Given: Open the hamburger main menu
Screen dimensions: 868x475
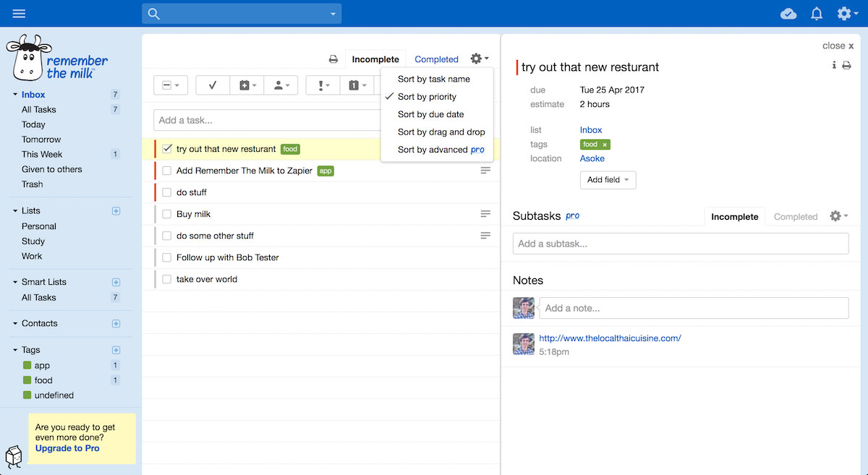Looking at the screenshot, I should [19, 14].
